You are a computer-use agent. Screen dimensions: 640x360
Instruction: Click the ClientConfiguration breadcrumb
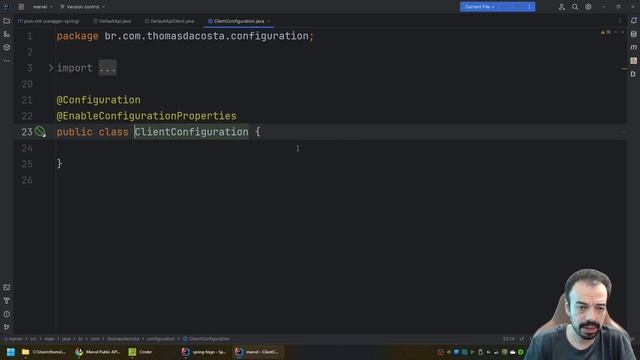tap(206, 339)
